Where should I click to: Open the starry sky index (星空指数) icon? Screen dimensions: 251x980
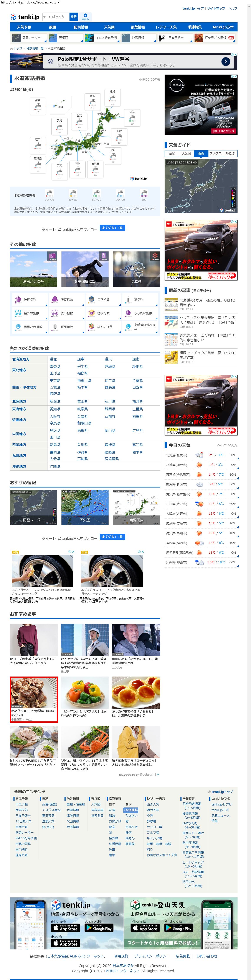coord(91,299)
